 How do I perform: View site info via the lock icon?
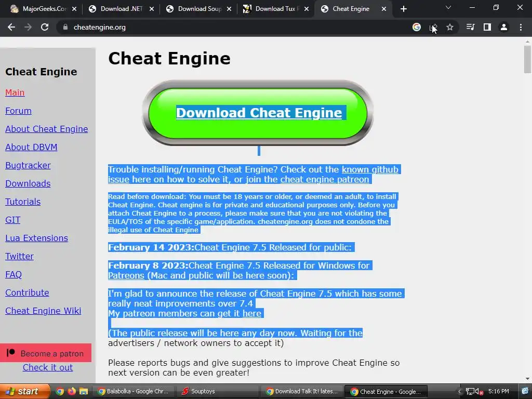[65, 27]
